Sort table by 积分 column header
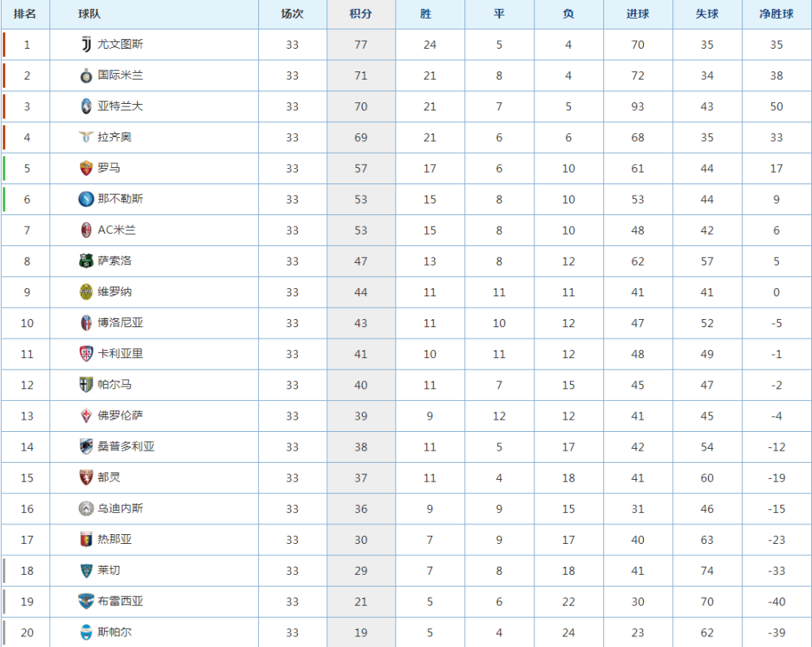The height and width of the screenshot is (647, 812). [361, 14]
